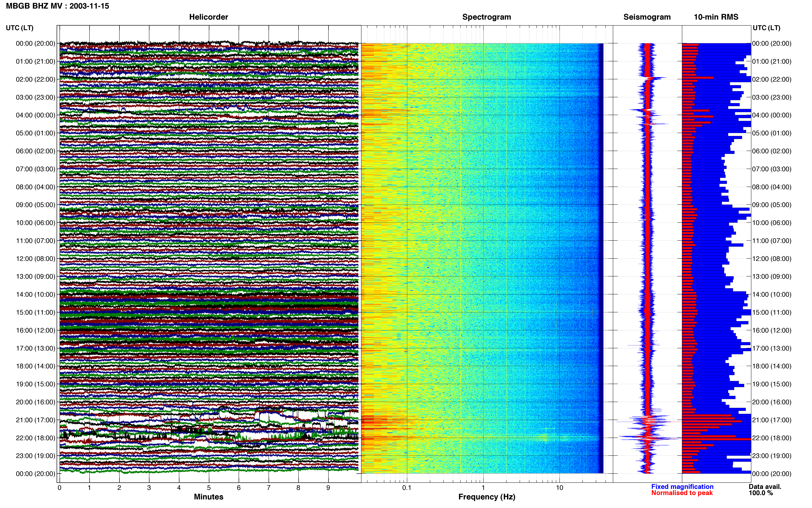Click the Frequency (Hz) axis title
This screenshot has width=812, height=508.
point(487,497)
